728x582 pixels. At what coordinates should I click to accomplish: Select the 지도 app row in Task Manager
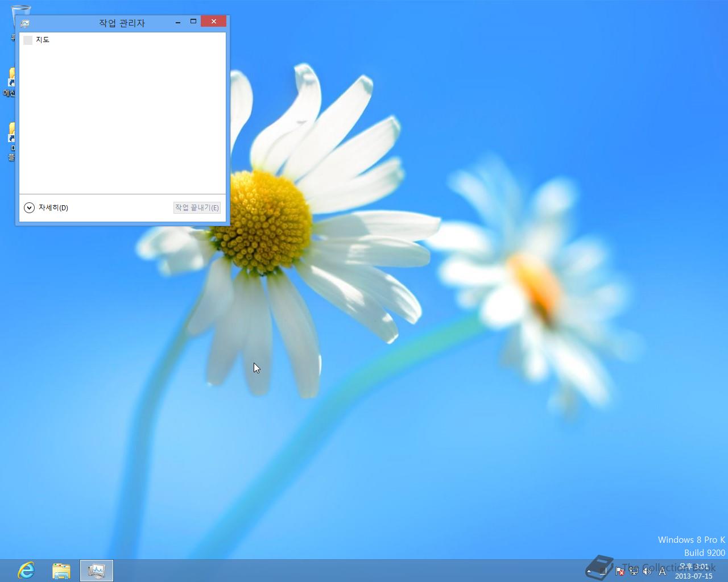(122, 40)
